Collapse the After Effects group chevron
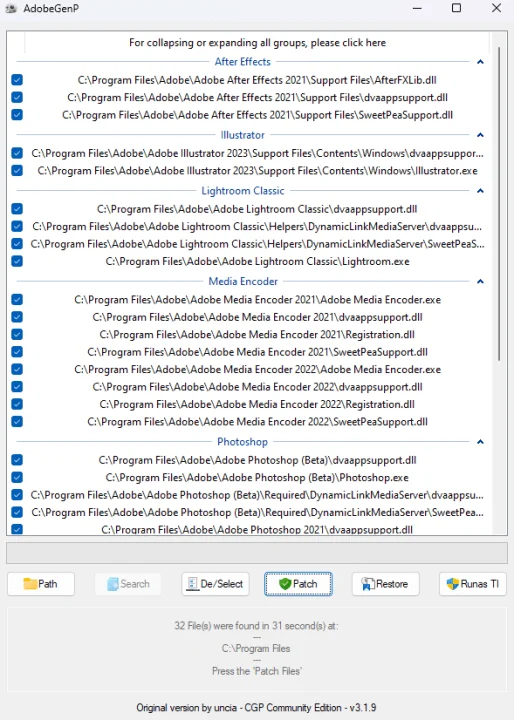The width and height of the screenshot is (514, 720). coord(480,62)
